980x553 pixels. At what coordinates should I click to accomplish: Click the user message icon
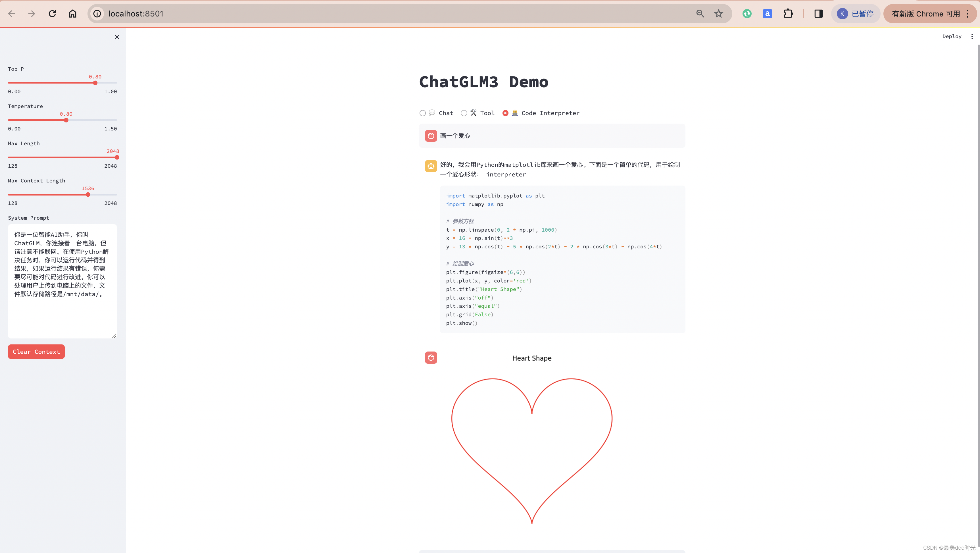tap(431, 135)
